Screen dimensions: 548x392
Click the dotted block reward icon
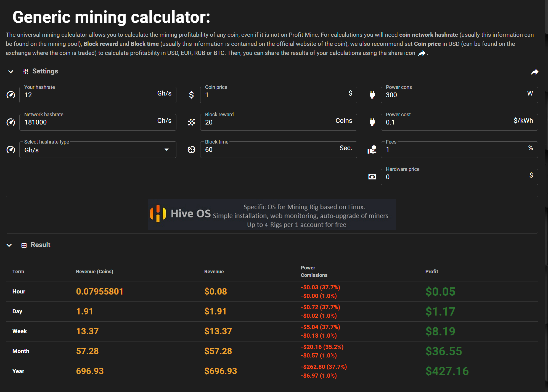pyautogui.click(x=191, y=122)
